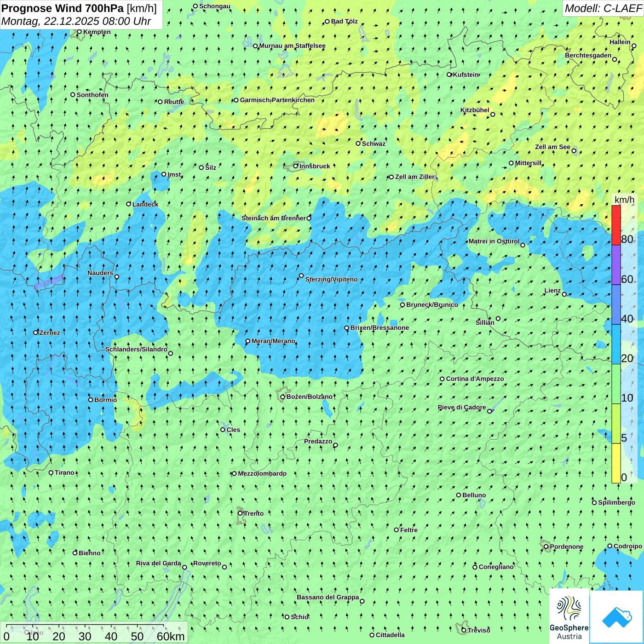Click the 'Spilimbergo' label
This screenshot has width=644, height=644.
(x=616, y=503)
